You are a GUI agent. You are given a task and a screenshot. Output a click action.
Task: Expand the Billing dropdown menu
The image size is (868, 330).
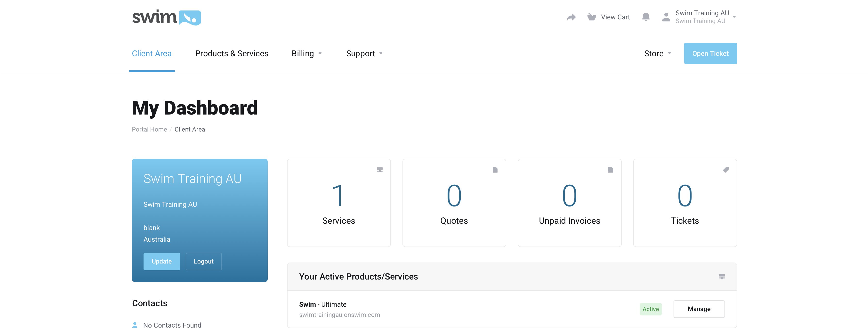click(306, 54)
